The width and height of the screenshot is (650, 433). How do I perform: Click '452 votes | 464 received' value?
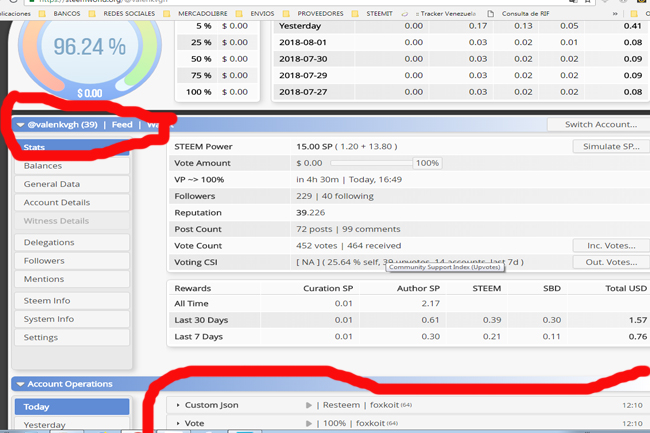349,246
